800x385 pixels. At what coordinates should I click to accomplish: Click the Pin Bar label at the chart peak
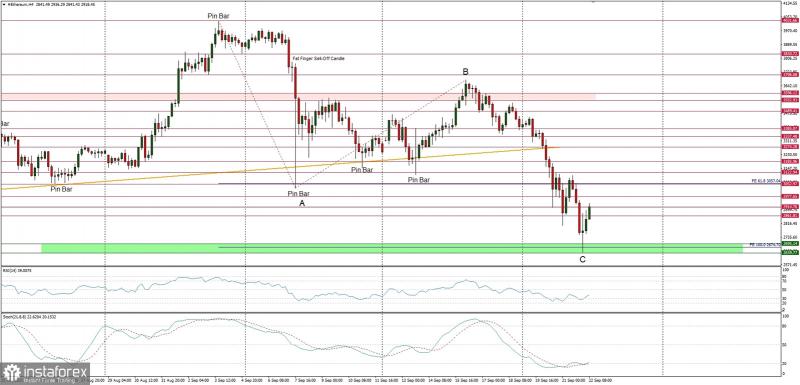point(218,16)
